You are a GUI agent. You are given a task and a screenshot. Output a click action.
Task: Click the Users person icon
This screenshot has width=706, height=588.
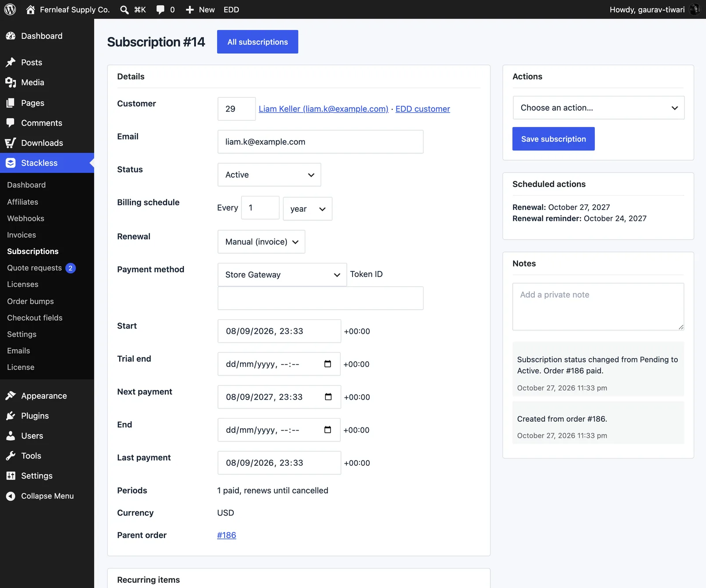pyautogui.click(x=11, y=436)
